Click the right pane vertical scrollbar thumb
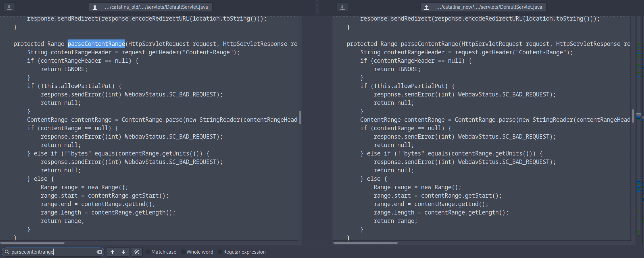This screenshot has width=644, height=258. pyautogui.click(x=633, y=116)
